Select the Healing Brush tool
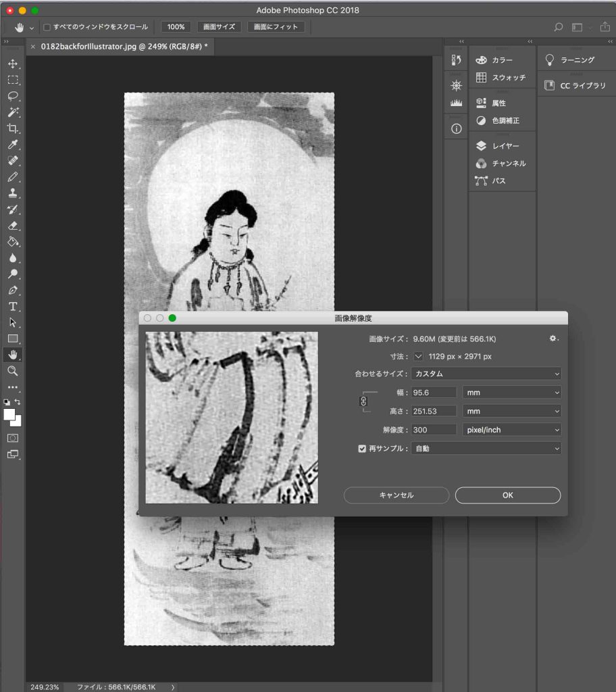 pos(13,161)
